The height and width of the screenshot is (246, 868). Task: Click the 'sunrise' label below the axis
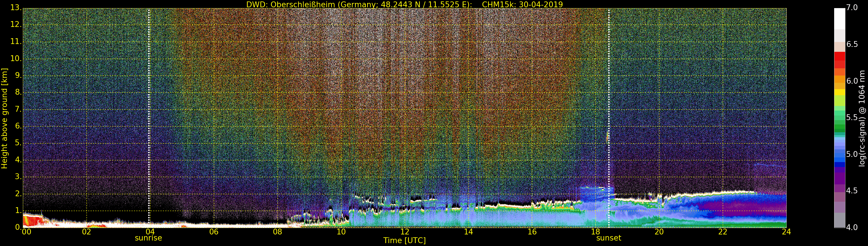coord(148,238)
